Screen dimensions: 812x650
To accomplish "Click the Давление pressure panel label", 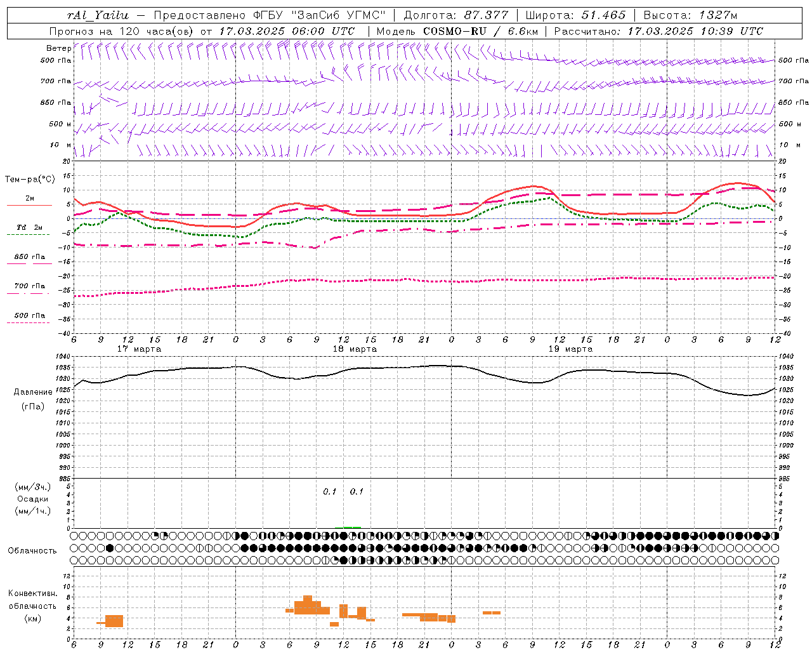I will point(33,392).
